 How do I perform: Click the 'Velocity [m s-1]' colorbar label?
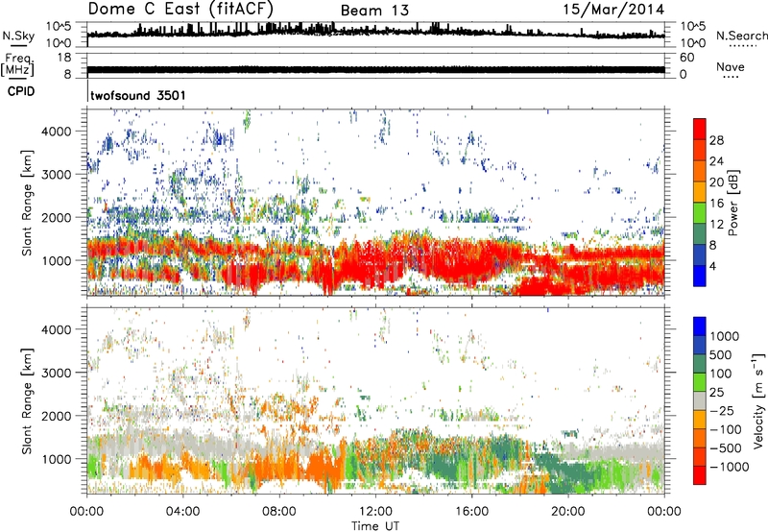click(758, 401)
